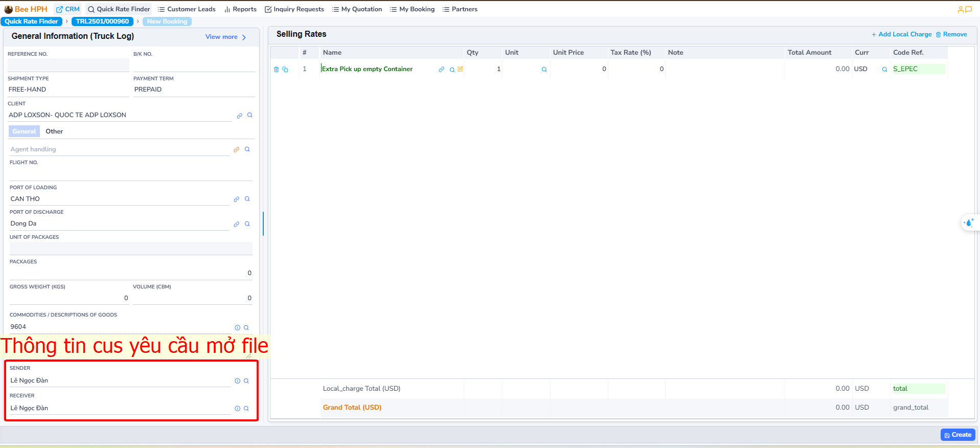This screenshot has width=980, height=448.
Task: Open link icon for Extra Pick up charge name
Action: [x=441, y=70]
